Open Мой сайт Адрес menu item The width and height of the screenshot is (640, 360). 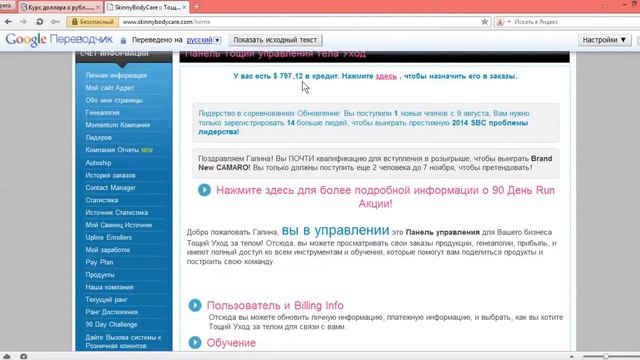(x=109, y=88)
